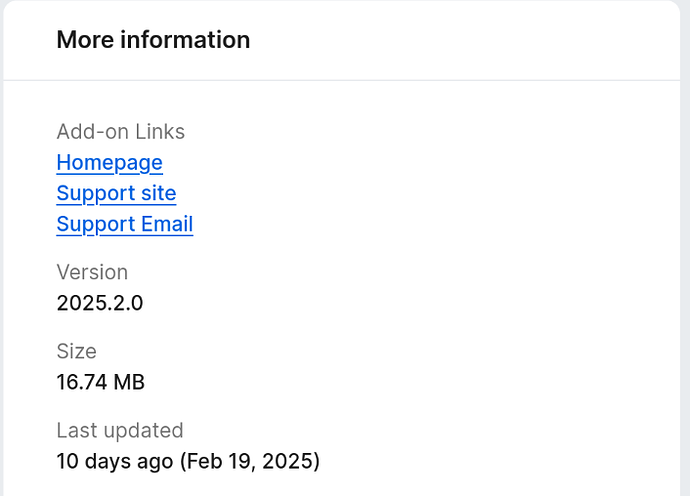690x496 pixels.
Task: Click the word "Email" in Support Email
Action: point(166,224)
